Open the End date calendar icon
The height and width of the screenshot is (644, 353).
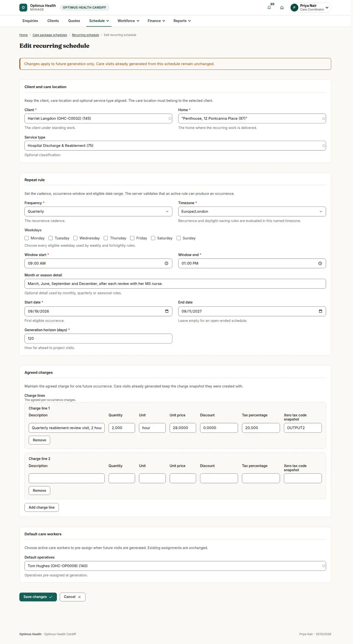point(320,311)
